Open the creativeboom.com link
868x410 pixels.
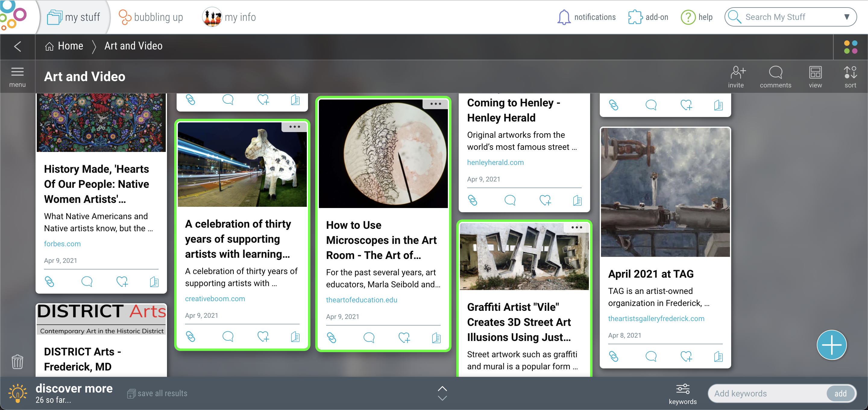pos(215,298)
